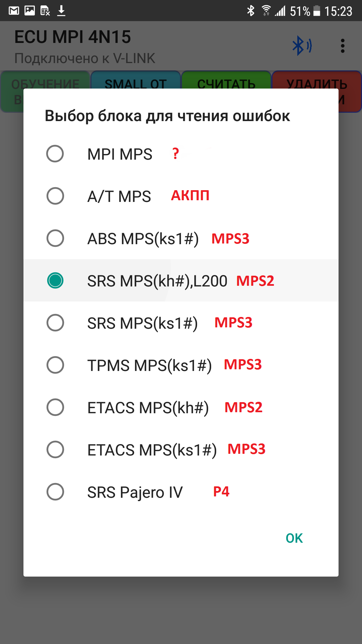Select the SRS MPS(kh#),L200 option

55,281
